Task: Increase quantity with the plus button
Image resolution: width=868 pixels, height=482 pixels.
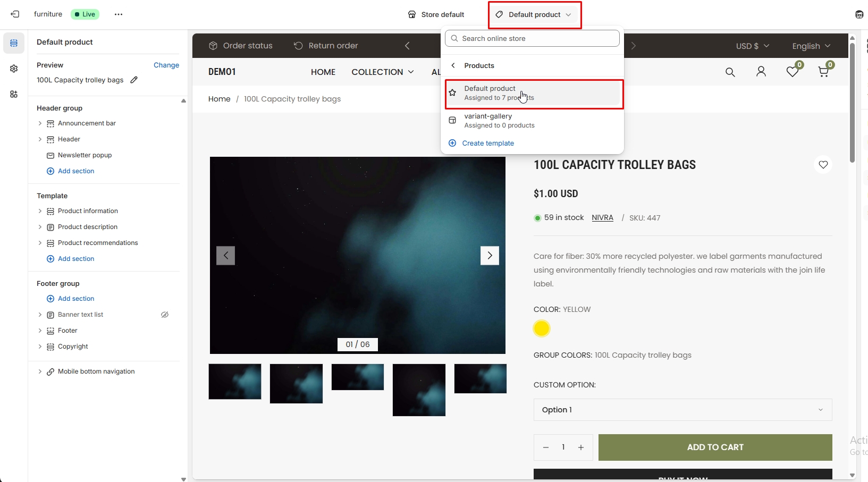Action: click(581, 447)
